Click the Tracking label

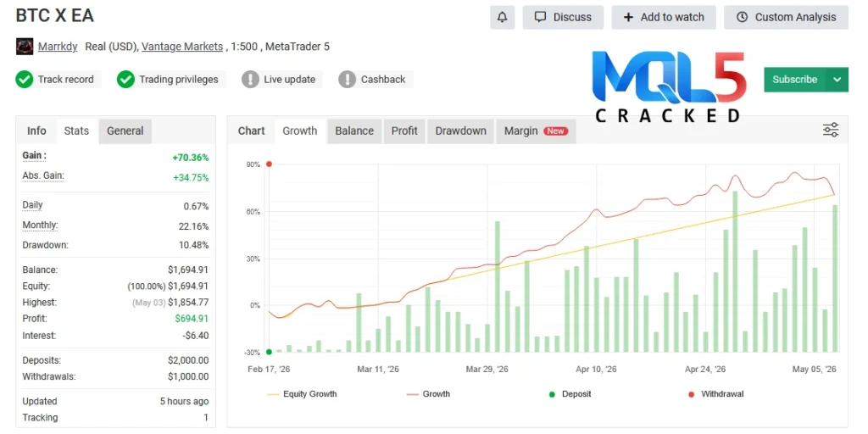pyautogui.click(x=40, y=418)
